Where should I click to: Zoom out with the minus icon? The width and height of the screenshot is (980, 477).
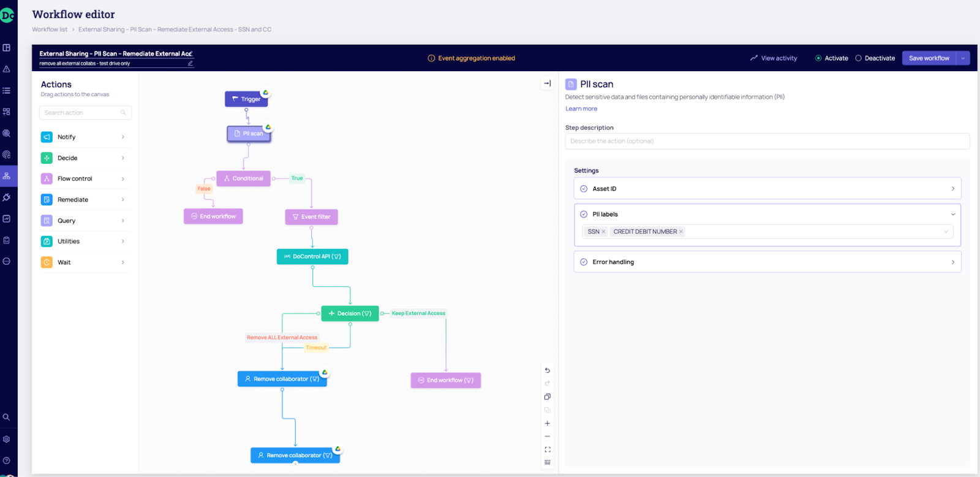[x=548, y=437]
